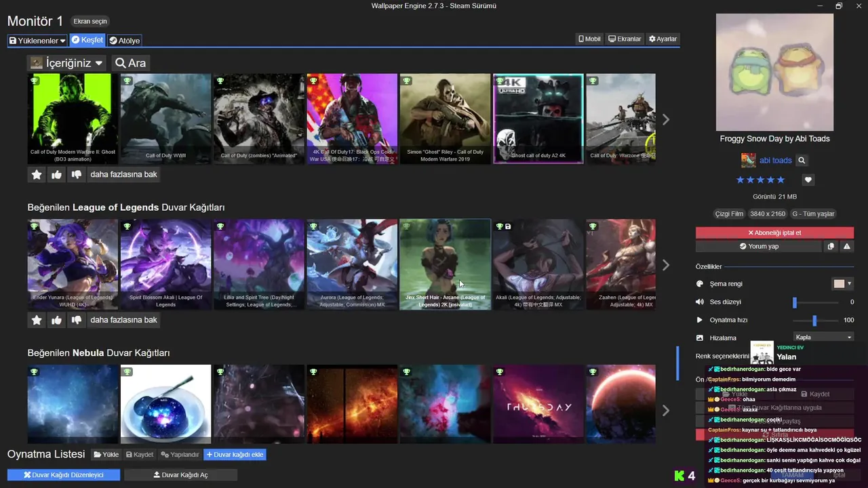Click Yükle in Oynatma Listesi bar
Viewport: 868px width, 488px height.
(106, 455)
